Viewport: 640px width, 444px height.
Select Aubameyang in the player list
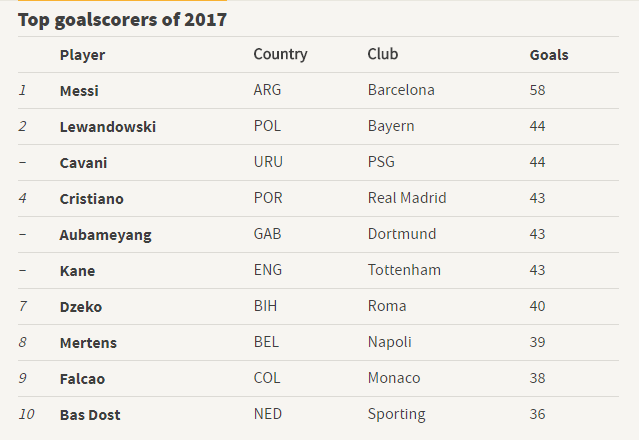coord(105,235)
